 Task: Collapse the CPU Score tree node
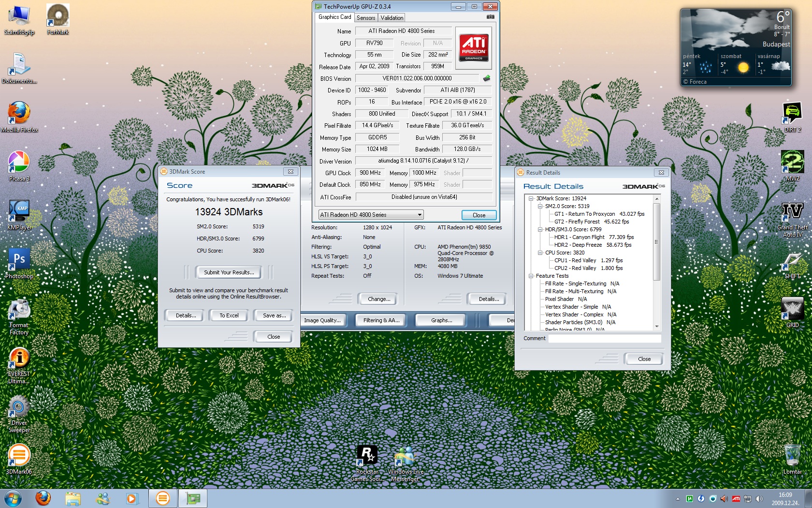tap(540, 253)
